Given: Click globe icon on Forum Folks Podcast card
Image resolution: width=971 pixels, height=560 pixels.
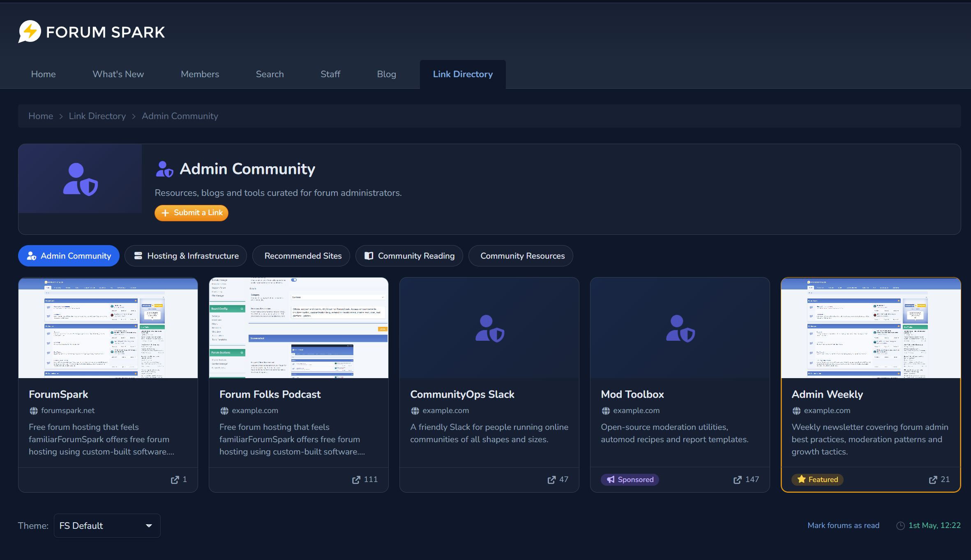Looking at the screenshot, I should [x=224, y=411].
